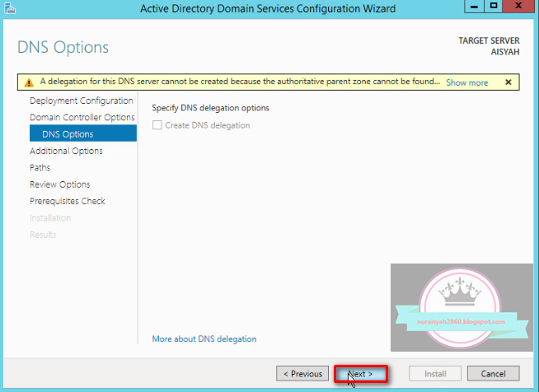
Task: Click the wizard app icon in title bar
Action: click(x=10, y=8)
